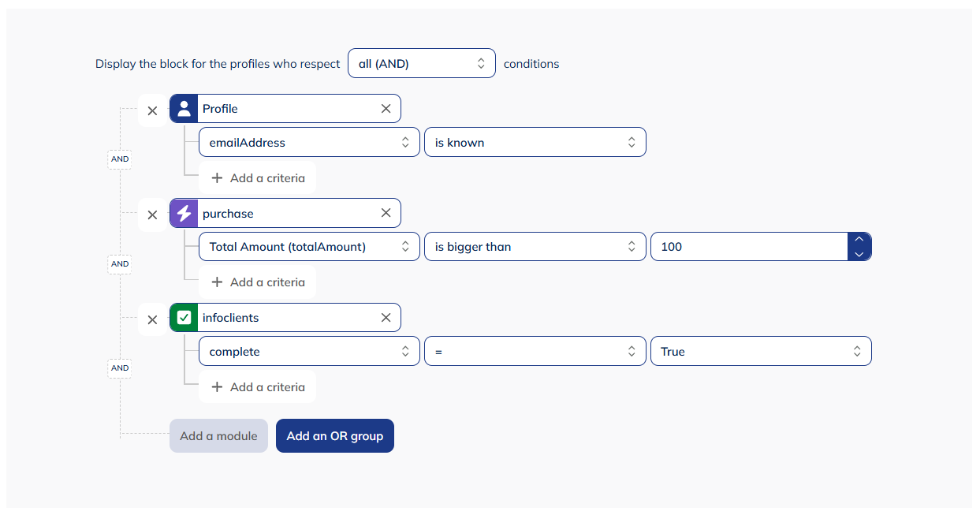Add a criteria under the purchase module
980x515 pixels.
pyautogui.click(x=258, y=282)
